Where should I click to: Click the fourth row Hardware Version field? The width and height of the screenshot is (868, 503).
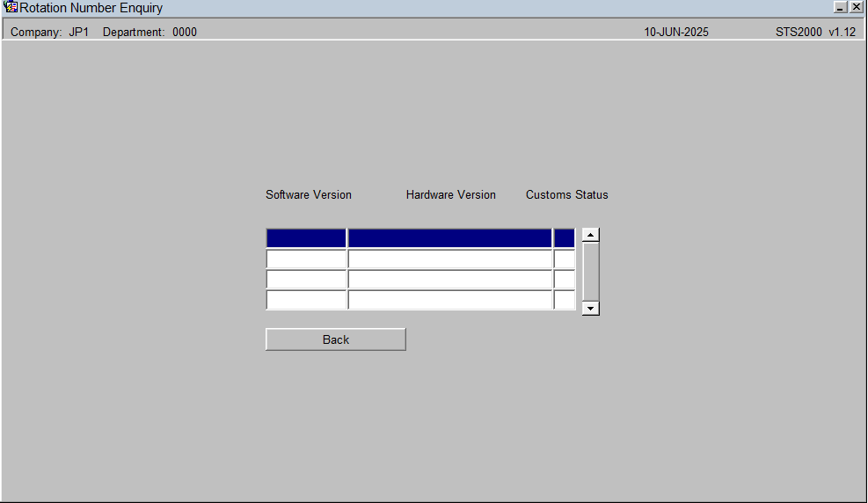[450, 299]
